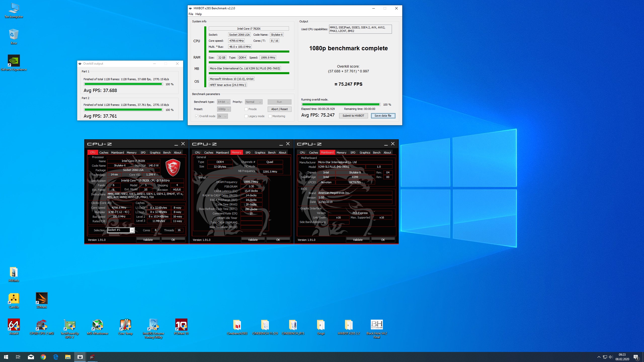
Task: Click Abort / Reset button
Action: (x=279, y=109)
